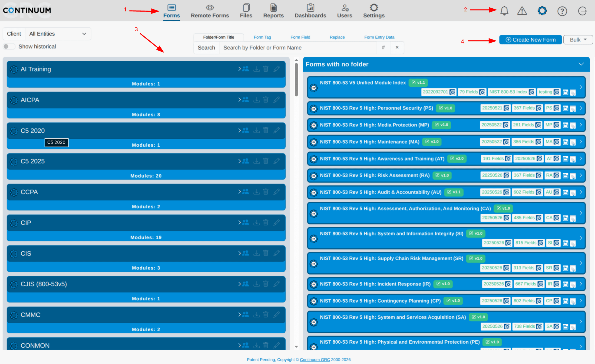
Task: Click the download icon on CIP folder
Action: [256, 222]
